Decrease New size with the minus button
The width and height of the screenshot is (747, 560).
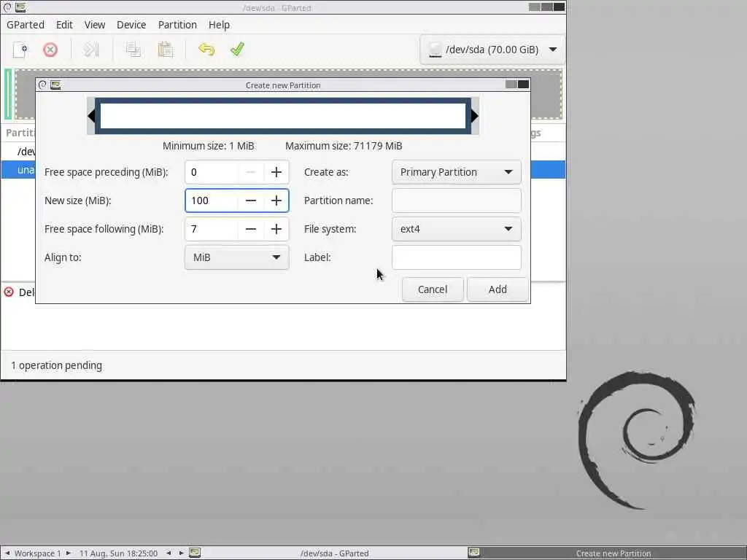click(251, 201)
